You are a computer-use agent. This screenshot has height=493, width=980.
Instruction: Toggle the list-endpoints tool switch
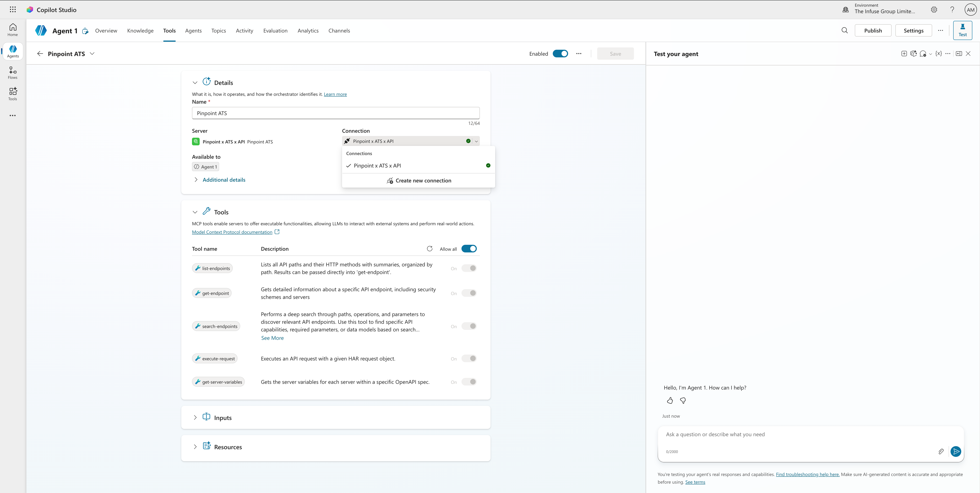[x=469, y=268]
